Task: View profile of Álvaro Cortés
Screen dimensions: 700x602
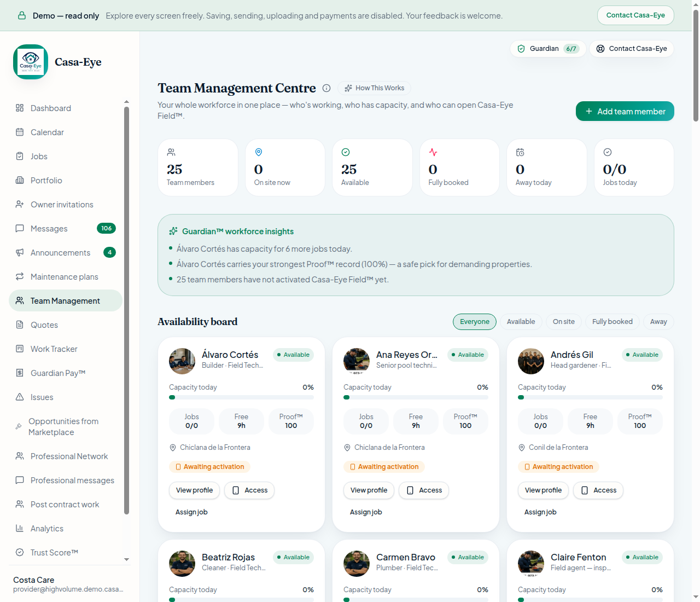Action: tap(195, 490)
